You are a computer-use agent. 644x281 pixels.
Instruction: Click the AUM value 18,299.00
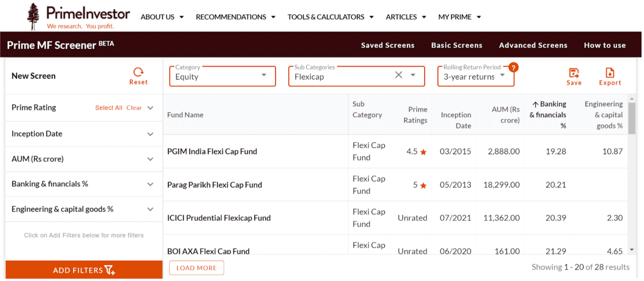501,185
